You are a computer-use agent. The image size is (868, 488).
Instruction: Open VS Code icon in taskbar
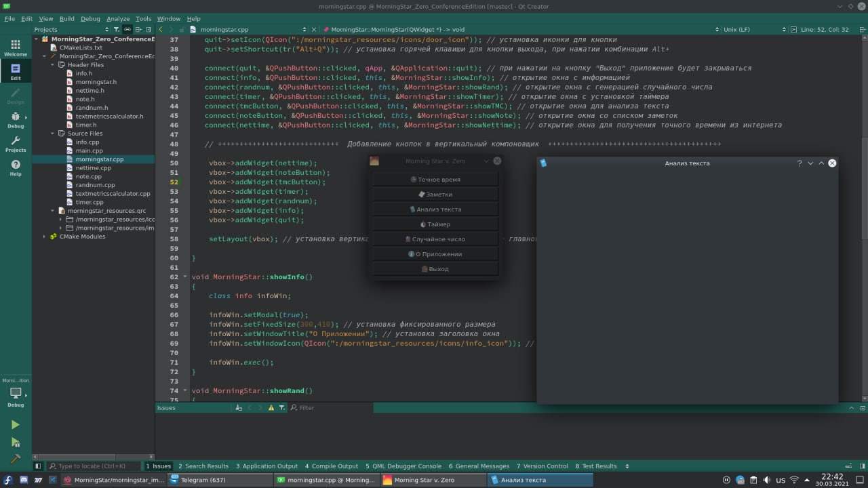52,480
